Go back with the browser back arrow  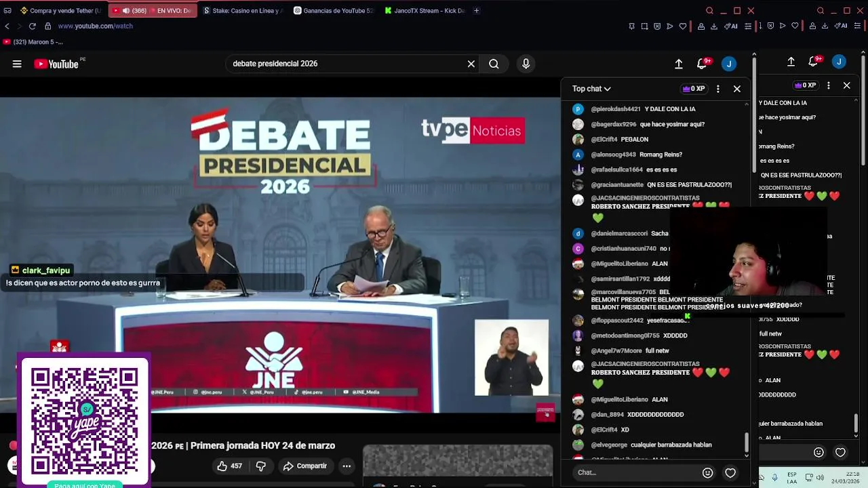[7, 26]
